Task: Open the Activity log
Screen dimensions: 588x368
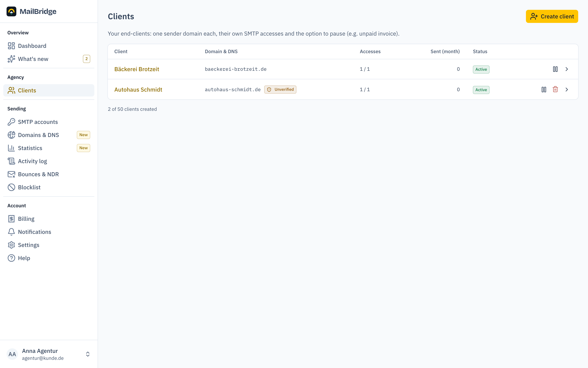Action: (49, 161)
